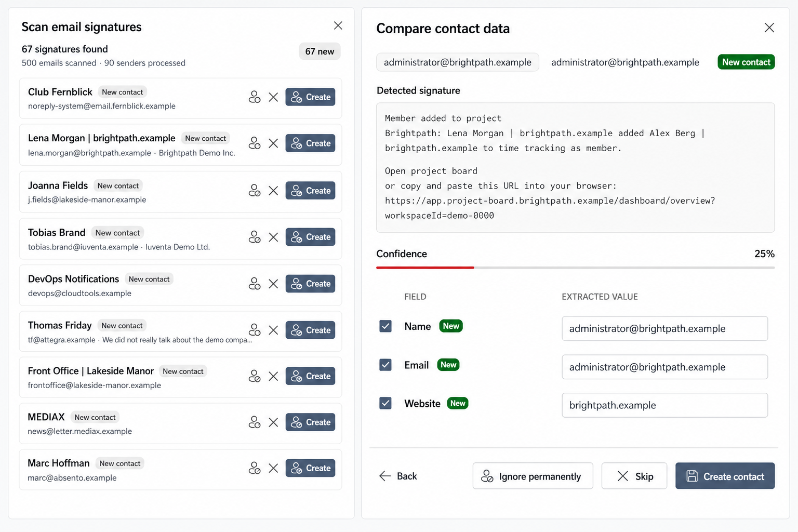Uncheck the Website field checkbox

coord(385,403)
